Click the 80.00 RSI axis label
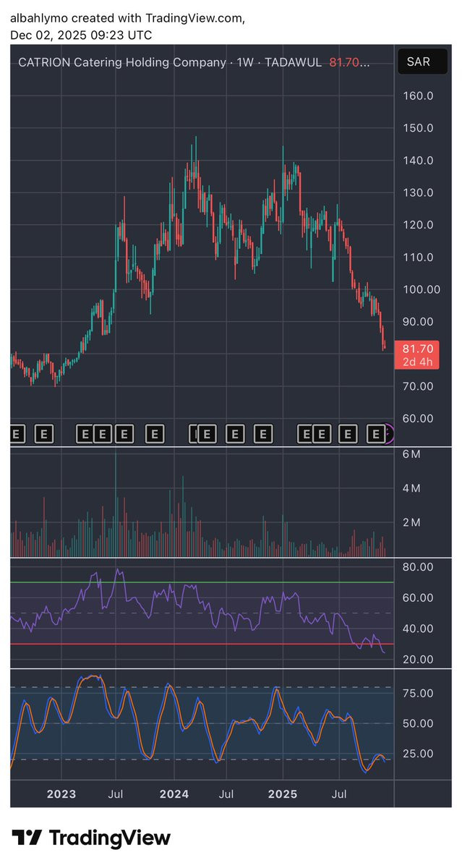This screenshot has width=462, height=868. tap(417, 567)
